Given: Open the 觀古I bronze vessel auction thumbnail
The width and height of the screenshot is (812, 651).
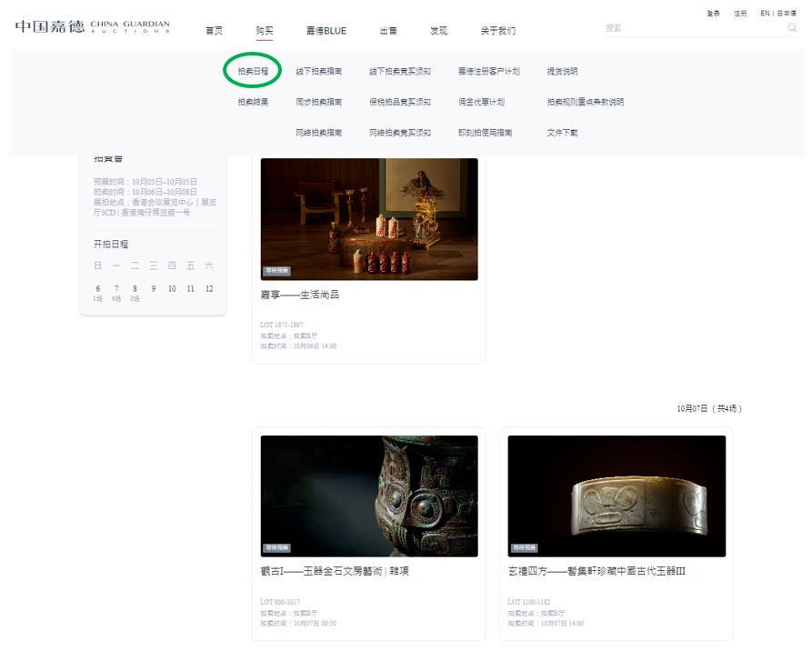Looking at the screenshot, I should point(369,496).
